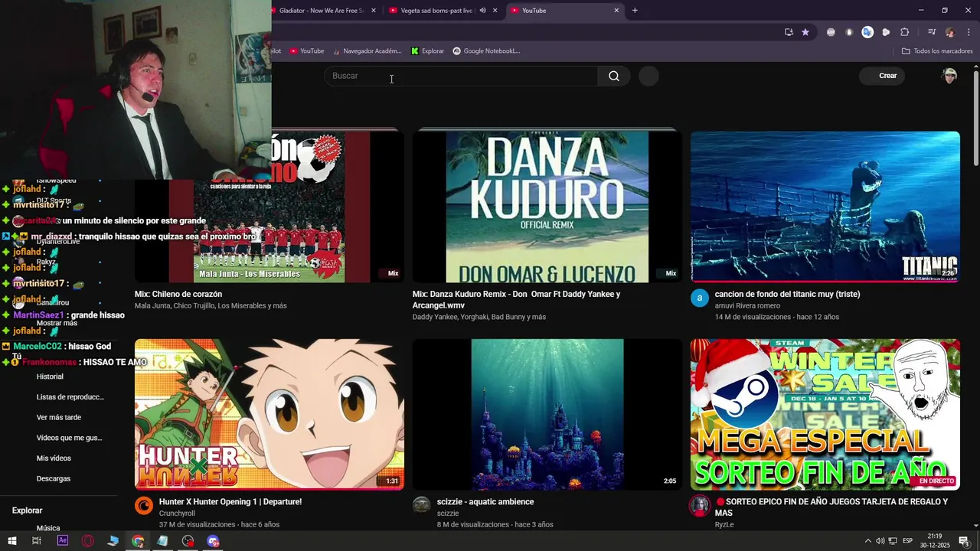Image resolution: width=980 pixels, height=551 pixels.
Task: Open the network icon in system tray
Action: click(x=893, y=541)
